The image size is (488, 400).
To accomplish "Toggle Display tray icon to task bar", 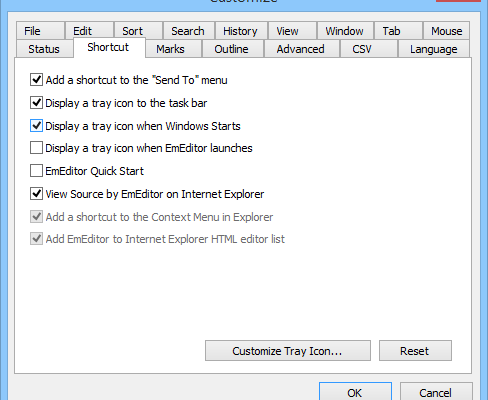I will (36, 103).
